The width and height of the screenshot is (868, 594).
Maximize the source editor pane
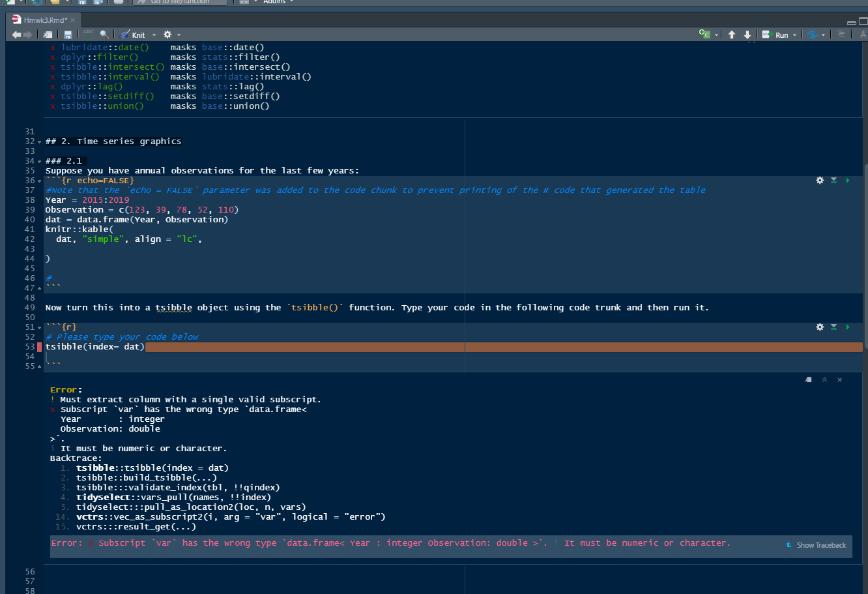point(863,20)
